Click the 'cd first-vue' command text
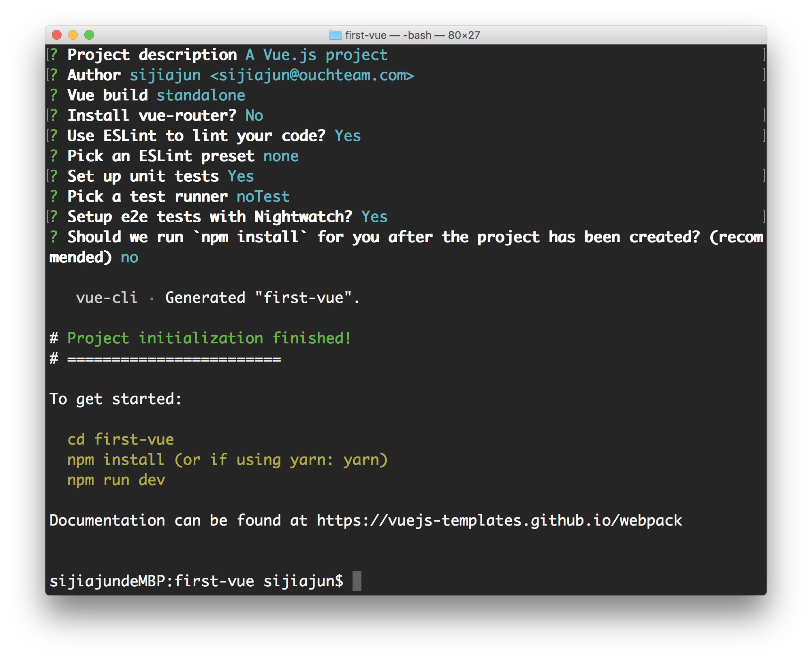Image resolution: width=812 pixels, height=660 pixels. (121, 440)
